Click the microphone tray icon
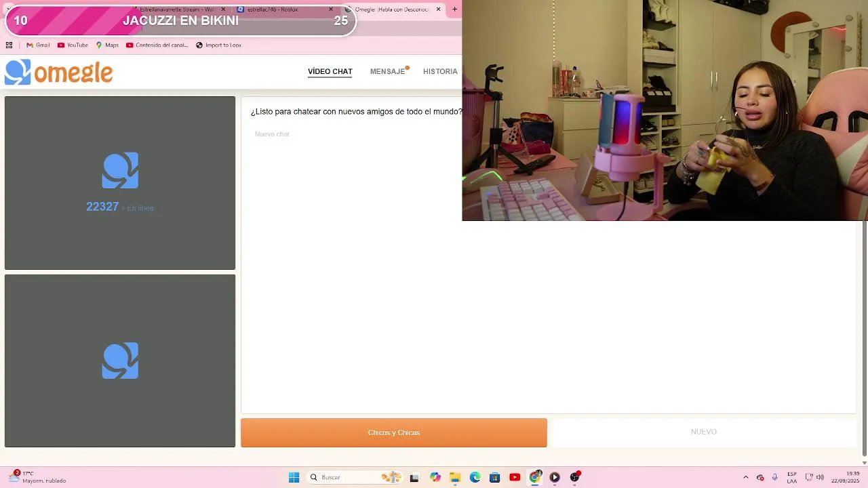The width and height of the screenshot is (868, 488). (x=774, y=477)
